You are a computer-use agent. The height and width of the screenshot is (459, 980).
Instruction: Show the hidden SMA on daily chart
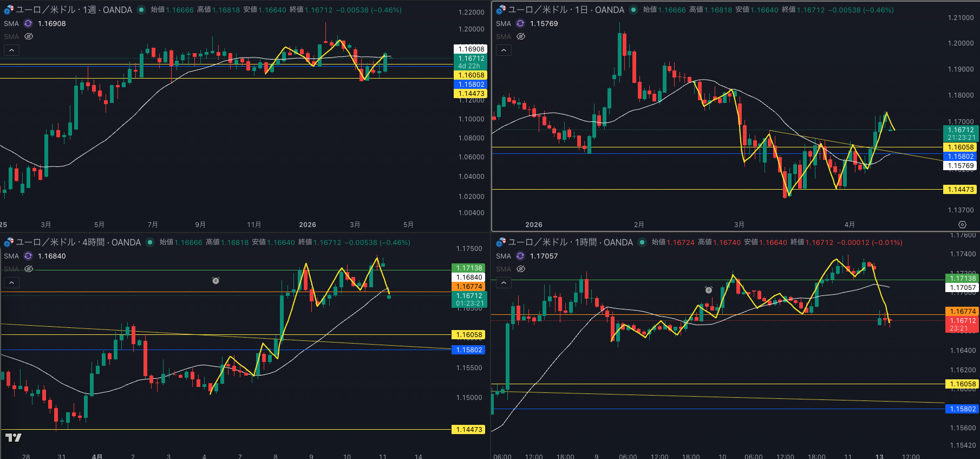coord(521,36)
